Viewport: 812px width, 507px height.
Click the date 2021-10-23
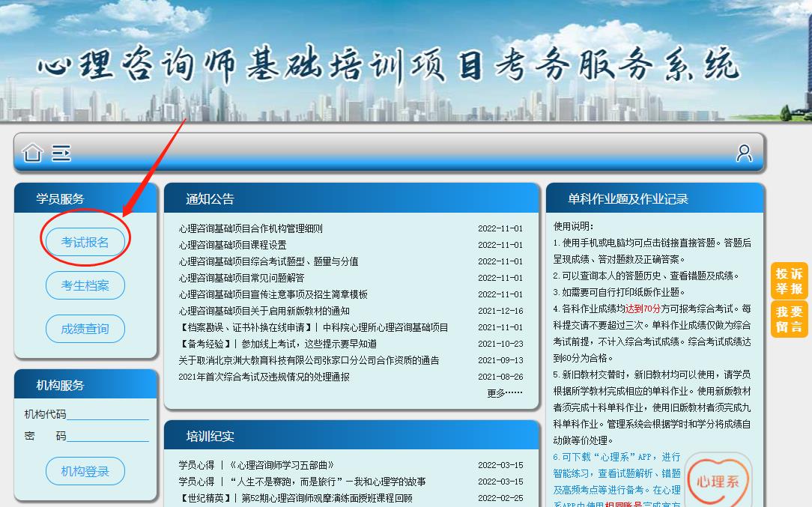500,344
